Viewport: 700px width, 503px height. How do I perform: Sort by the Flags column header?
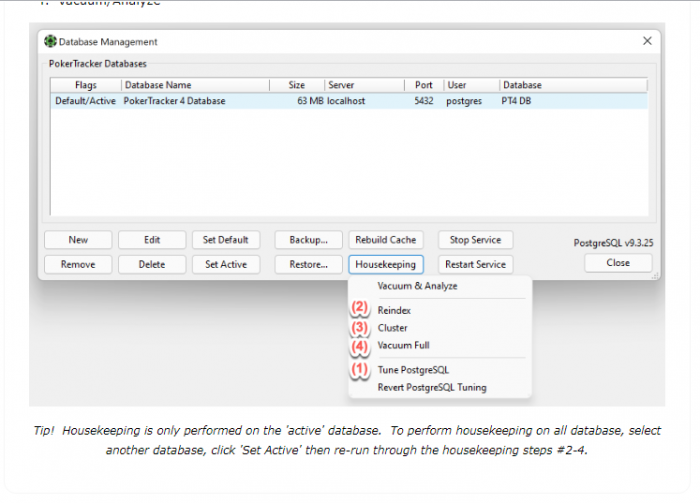click(86, 85)
